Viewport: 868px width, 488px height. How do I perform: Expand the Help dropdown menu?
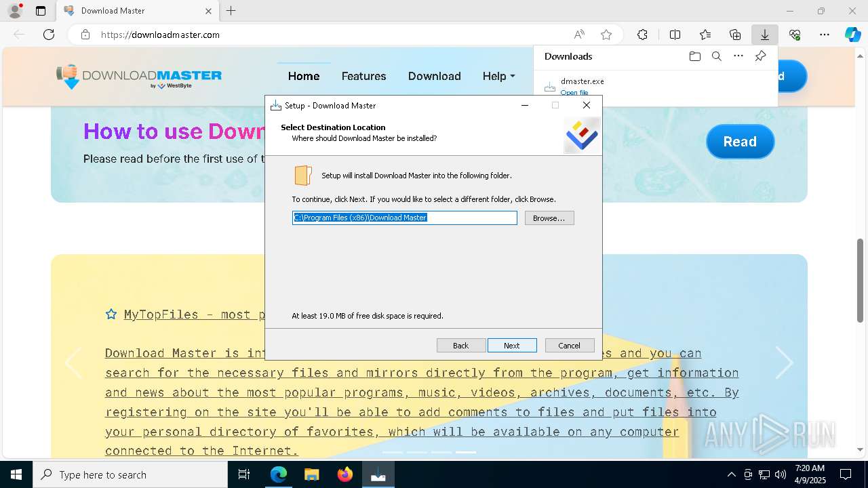click(x=499, y=76)
